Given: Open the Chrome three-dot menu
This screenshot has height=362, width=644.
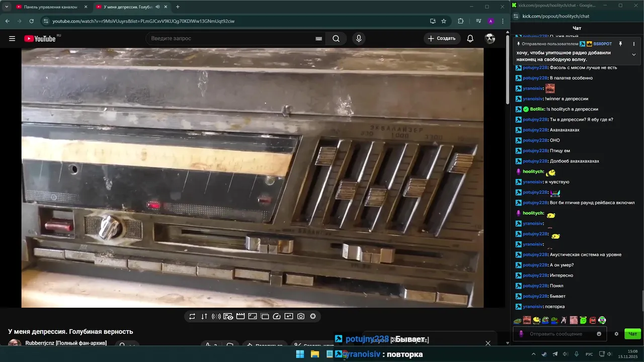Looking at the screenshot, I should click(x=502, y=21).
